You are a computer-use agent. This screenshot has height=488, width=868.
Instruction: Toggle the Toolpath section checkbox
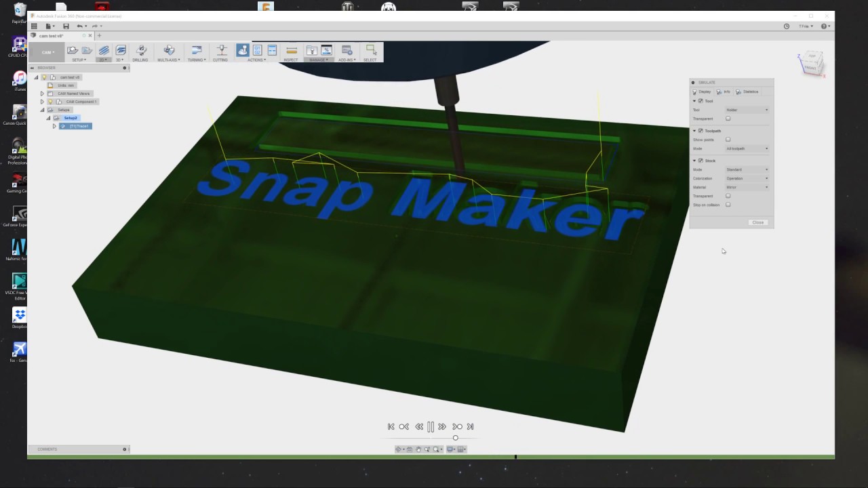pos(701,131)
